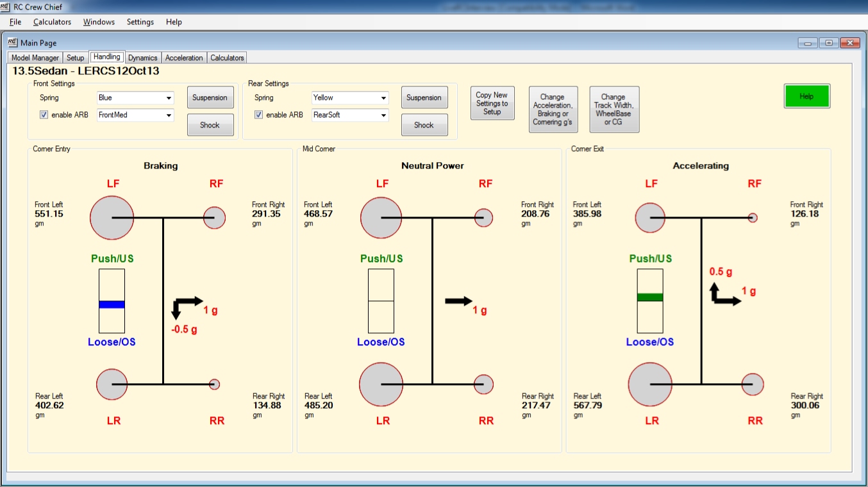Open the Help menu in menu bar
868x487 pixels.
pos(174,22)
